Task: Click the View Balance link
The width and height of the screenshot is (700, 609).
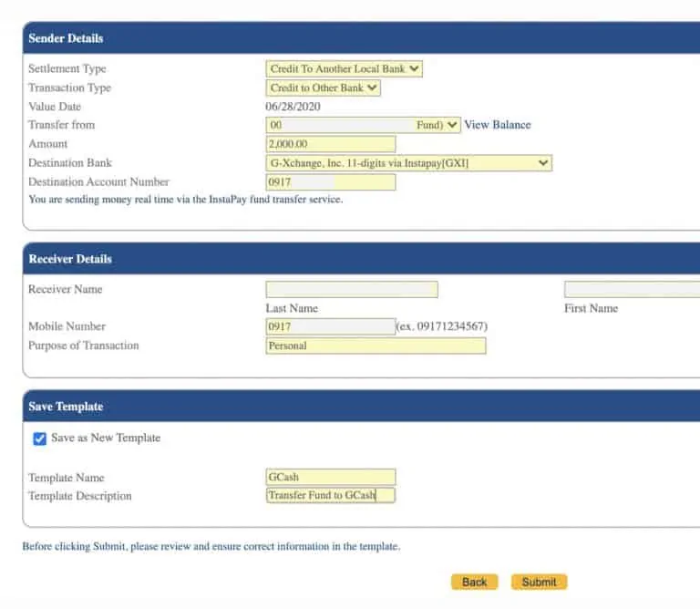Action: point(498,125)
